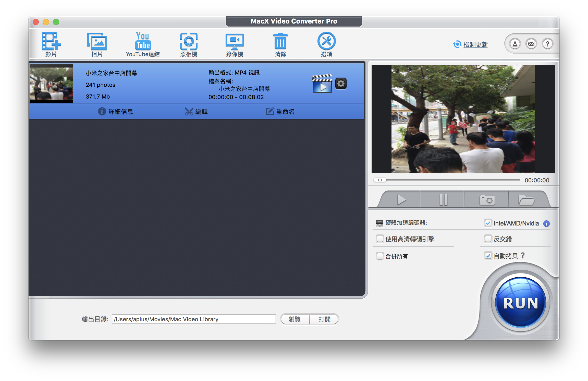
Task: Click the hardware encoder info icon
Action: (546, 223)
